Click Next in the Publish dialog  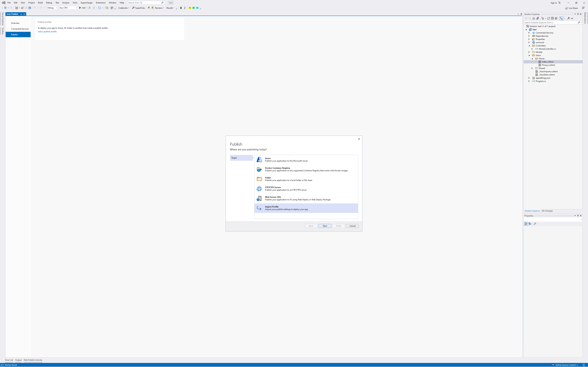(x=325, y=226)
